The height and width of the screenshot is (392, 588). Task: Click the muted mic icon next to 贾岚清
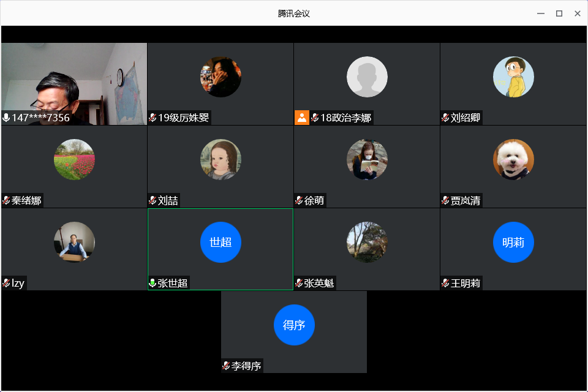pos(445,200)
